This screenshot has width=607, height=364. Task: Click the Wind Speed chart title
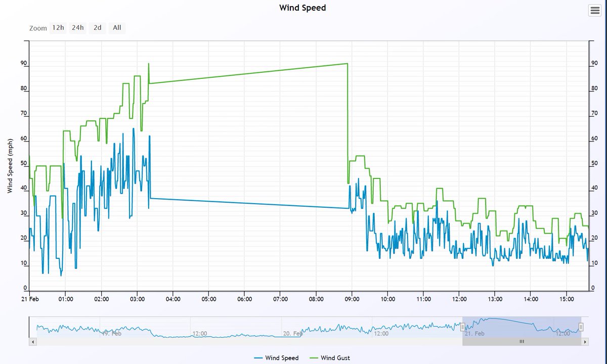click(302, 8)
